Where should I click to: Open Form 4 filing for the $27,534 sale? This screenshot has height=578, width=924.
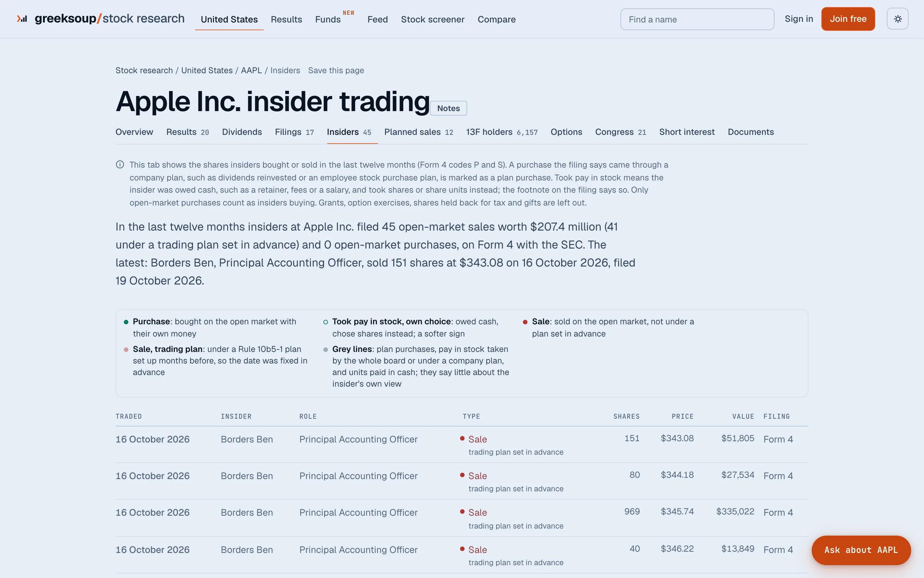click(x=778, y=476)
